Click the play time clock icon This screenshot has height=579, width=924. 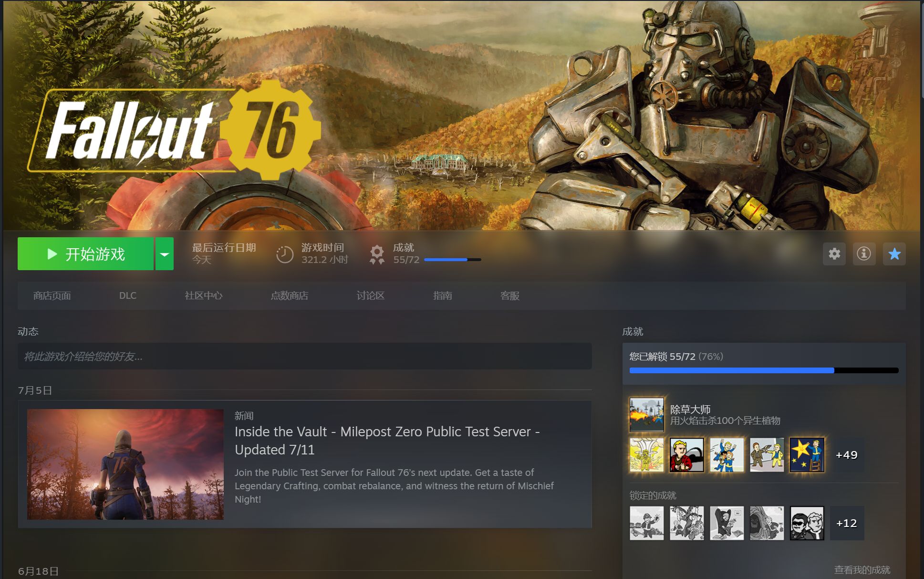pyautogui.click(x=285, y=254)
